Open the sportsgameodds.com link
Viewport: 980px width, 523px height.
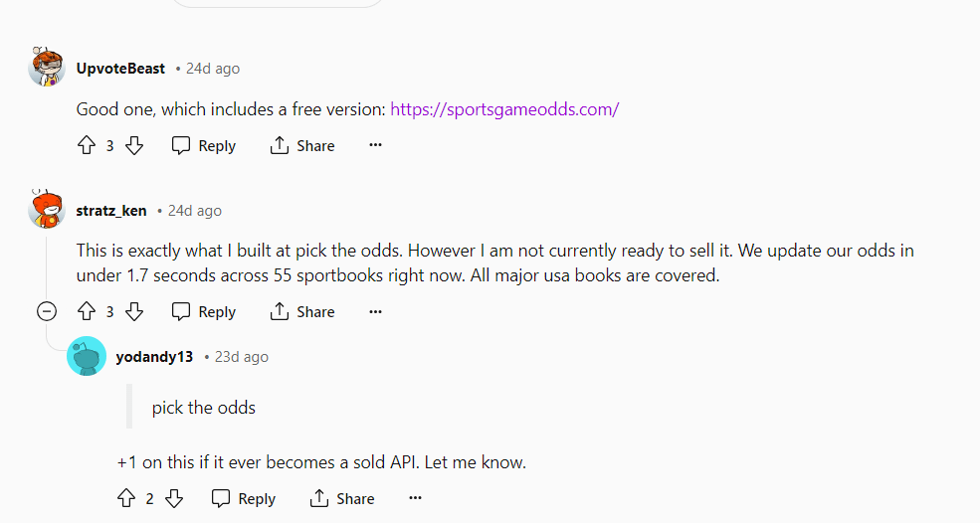(x=504, y=109)
